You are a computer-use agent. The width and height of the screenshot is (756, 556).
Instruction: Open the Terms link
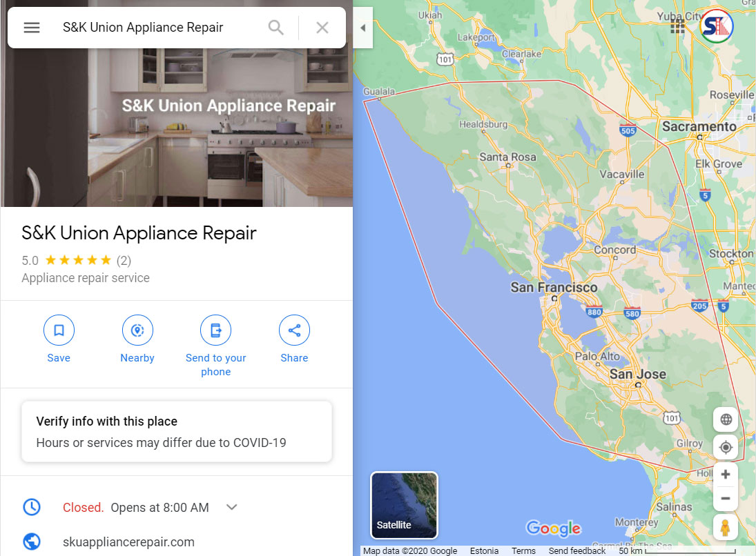(x=523, y=550)
